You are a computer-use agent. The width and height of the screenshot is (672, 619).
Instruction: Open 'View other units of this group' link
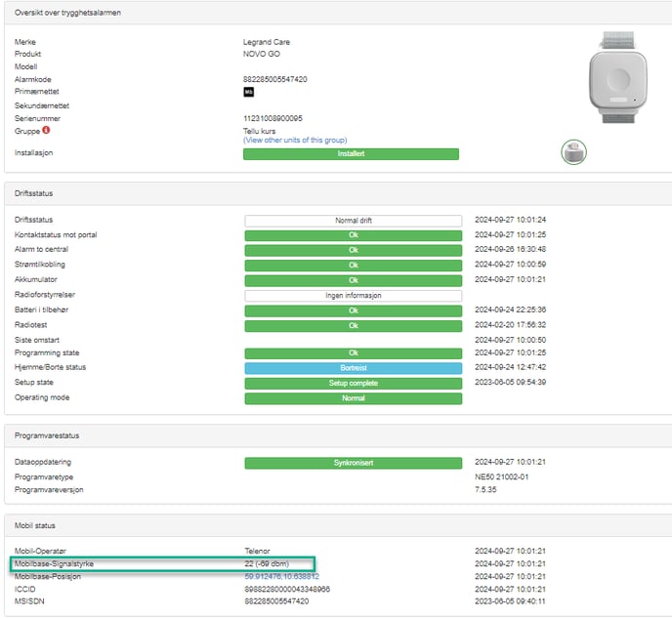295,140
